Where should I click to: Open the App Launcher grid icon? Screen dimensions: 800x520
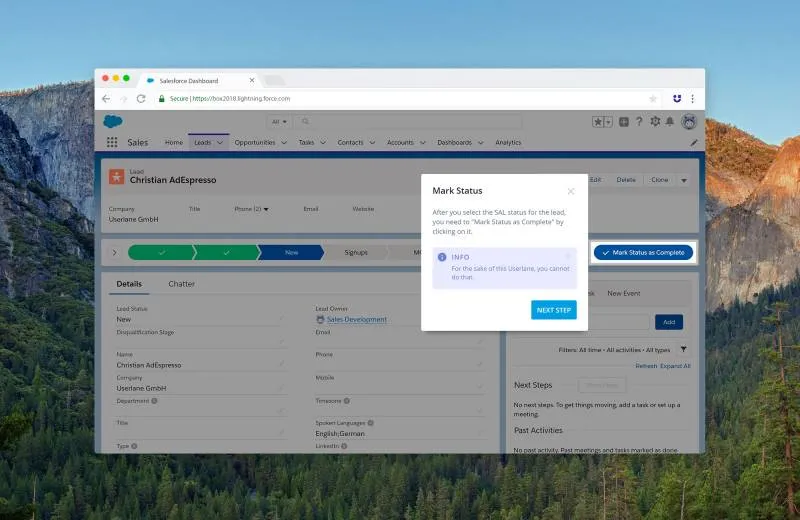point(112,142)
